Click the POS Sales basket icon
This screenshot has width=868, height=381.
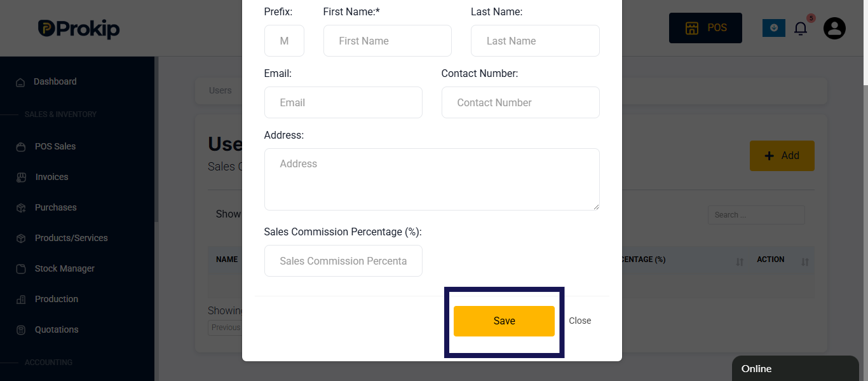pos(21,147)
